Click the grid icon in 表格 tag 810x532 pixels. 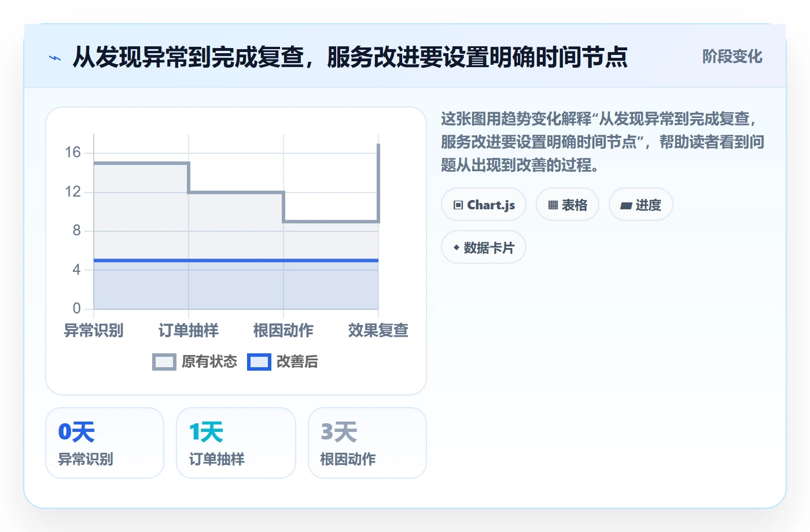click(553, 205)
